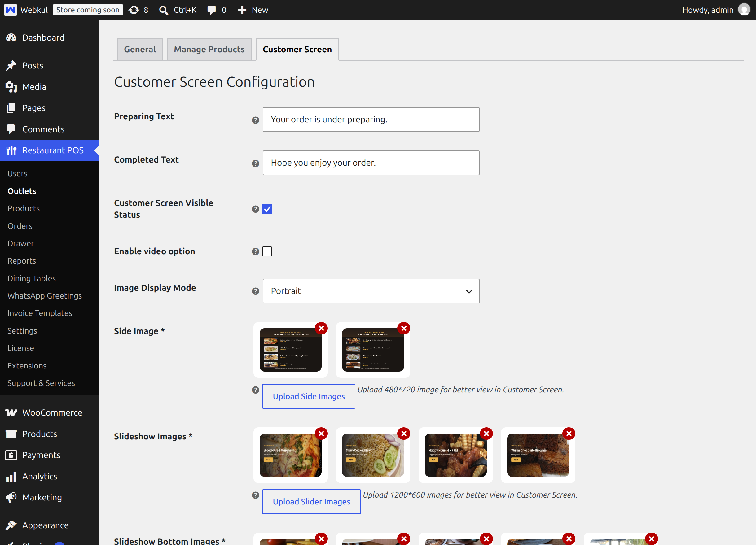This screenshot has height=545, width=756.
Task: Click into the Completed Text field
Action: tap(371, 163)
